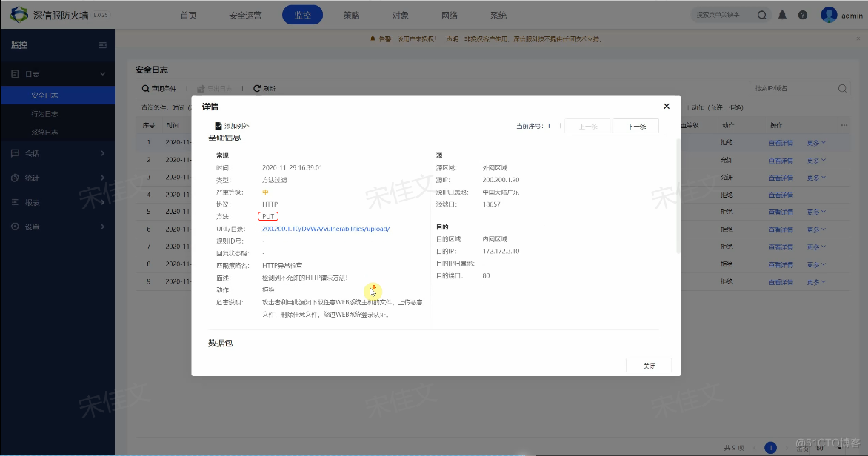Open the help question-mark icon near admin
This screenshot has height=456, width=868.
coord(802,14)
